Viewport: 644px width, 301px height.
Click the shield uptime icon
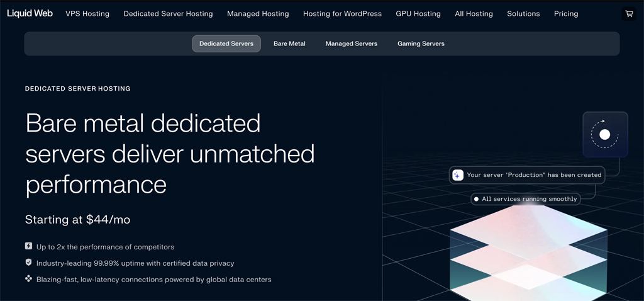pyautogui.click(x=28, y=263)
